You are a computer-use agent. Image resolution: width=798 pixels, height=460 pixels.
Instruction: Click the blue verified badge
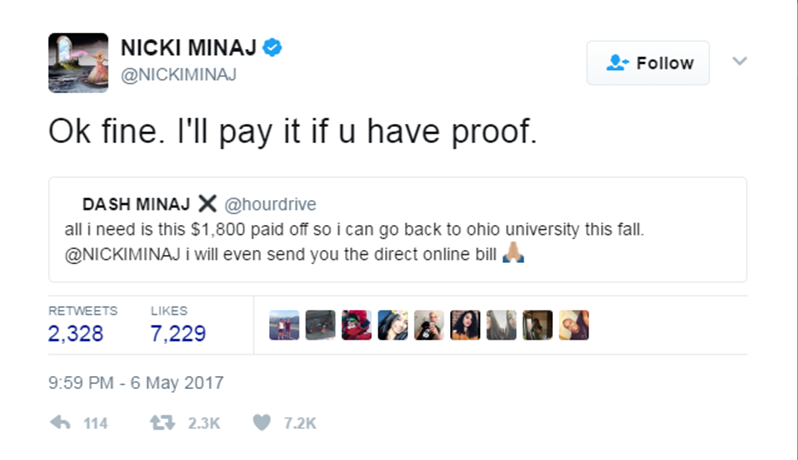(x=272, y=47)
